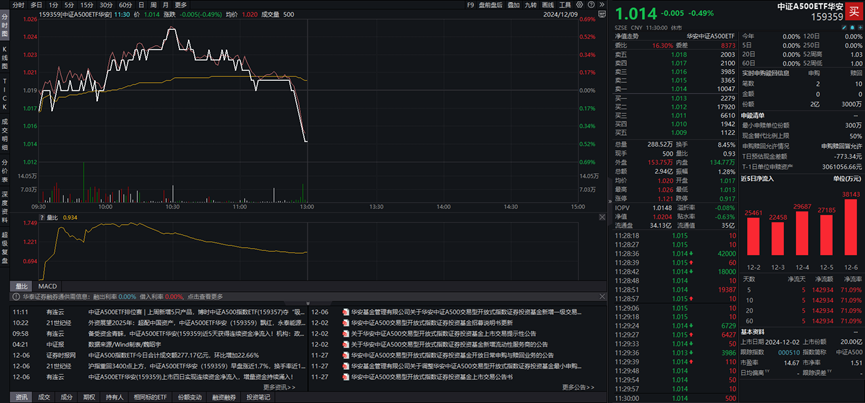Select the 15分 minute interval

tap(86, 4)
